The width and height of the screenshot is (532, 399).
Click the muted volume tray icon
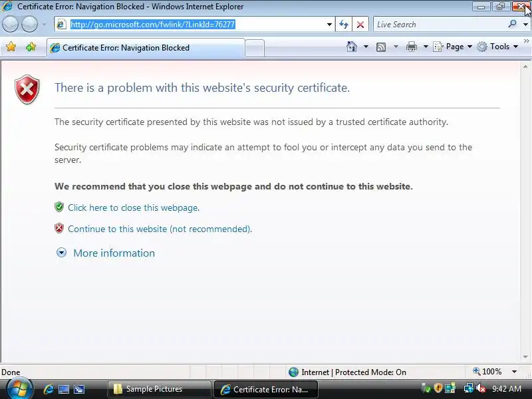pyautogui.click(x=481, y=388)
